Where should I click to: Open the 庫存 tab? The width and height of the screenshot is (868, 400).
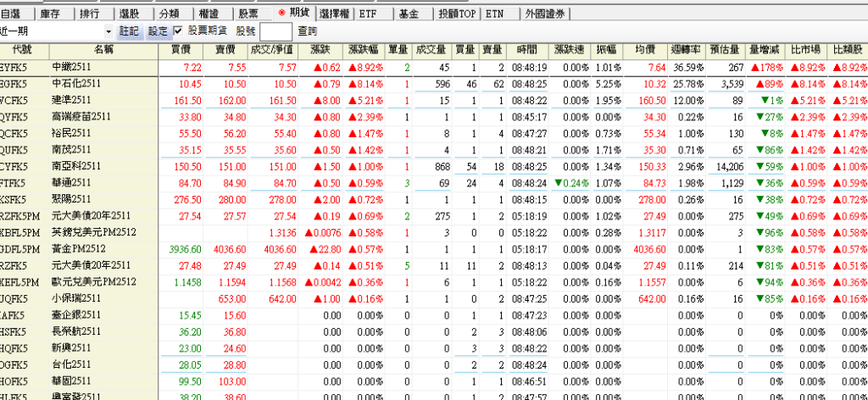pos(53,13)
